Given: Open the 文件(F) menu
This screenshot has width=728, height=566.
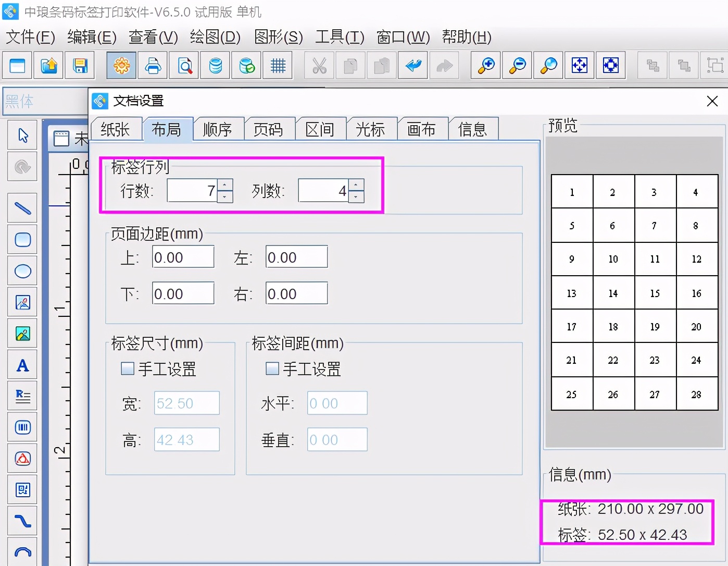Looking at the screenshot, I should 30,37.
